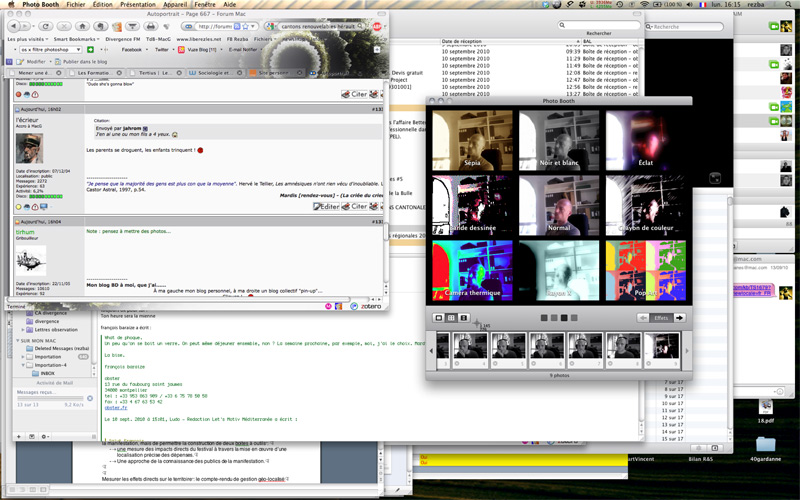Open filtre photoshop combo box dropdown

point(78,49)
